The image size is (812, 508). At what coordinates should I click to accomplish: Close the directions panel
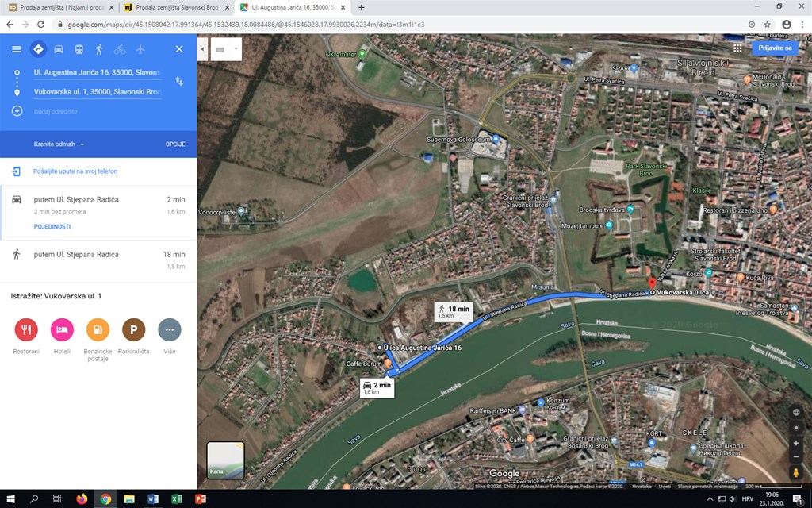point(179,49)
